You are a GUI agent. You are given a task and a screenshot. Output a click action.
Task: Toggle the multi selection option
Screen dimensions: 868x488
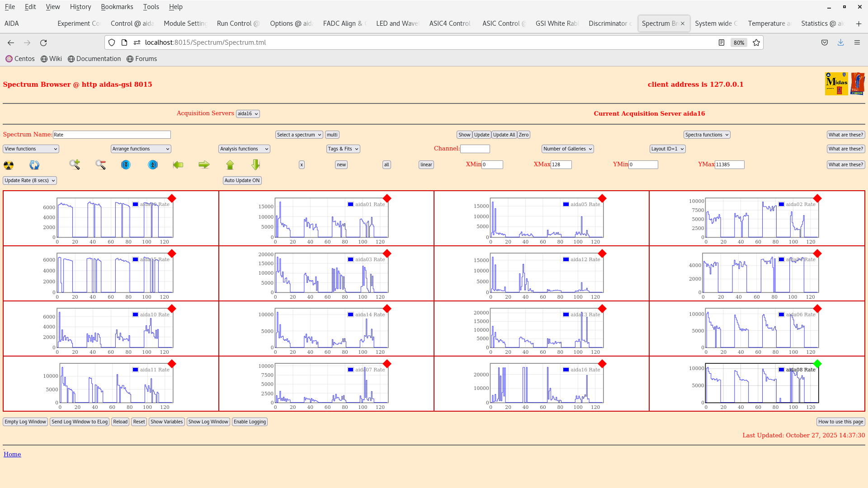coord(332,134)
